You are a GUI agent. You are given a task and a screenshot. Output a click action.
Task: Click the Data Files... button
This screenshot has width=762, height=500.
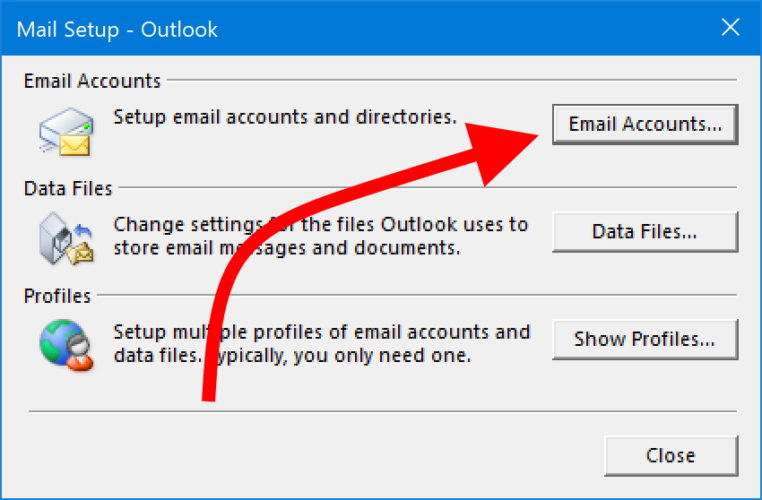pyautogui.click(x=645, y=232)
